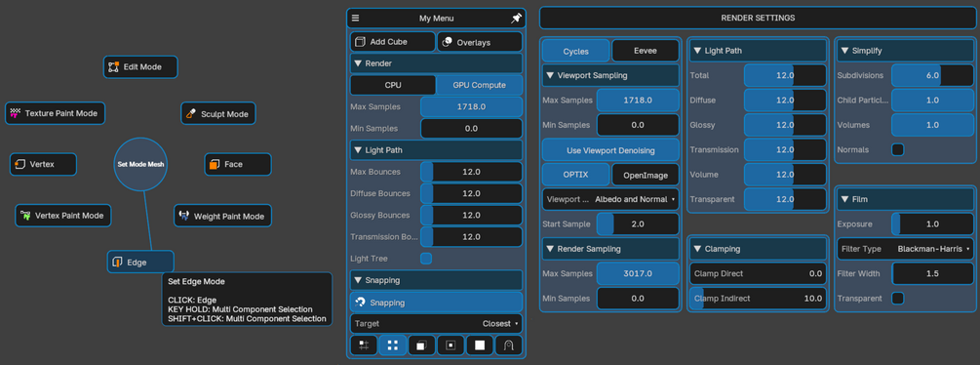Collapse the Light Path panel in Render Settings
This screenshot has height=365, width=980.
pos(758,52)
